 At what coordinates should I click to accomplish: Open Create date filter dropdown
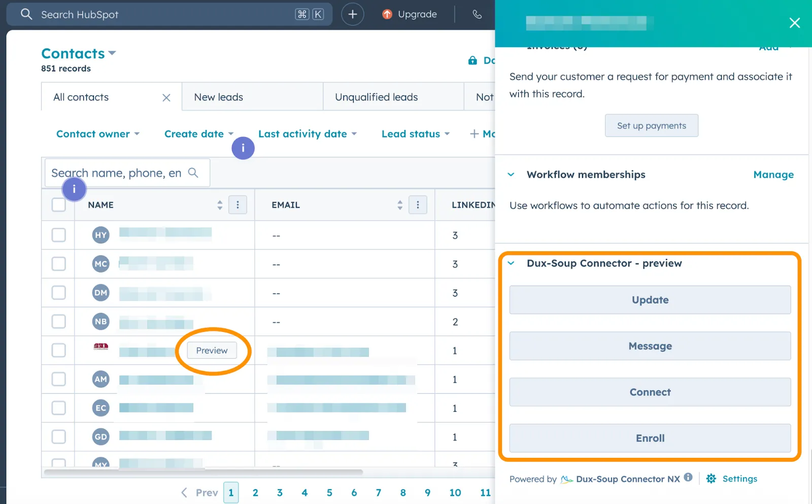[199, 134]
